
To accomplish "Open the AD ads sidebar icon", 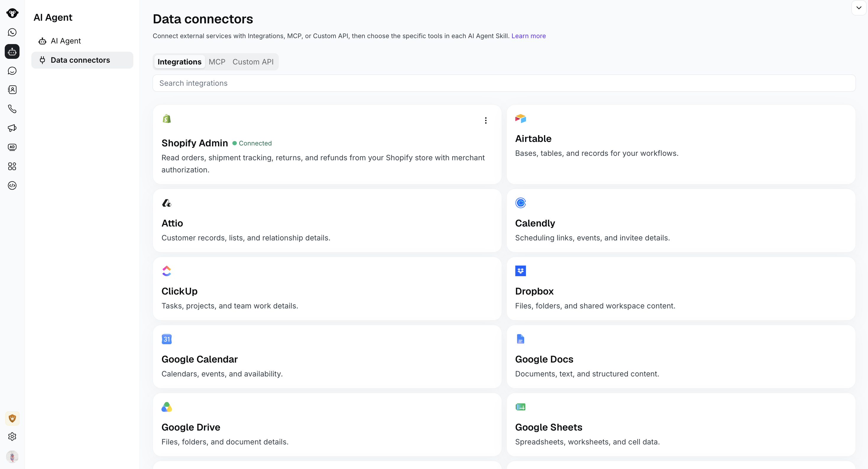I will pyautogui.click(x=12, y=147).
